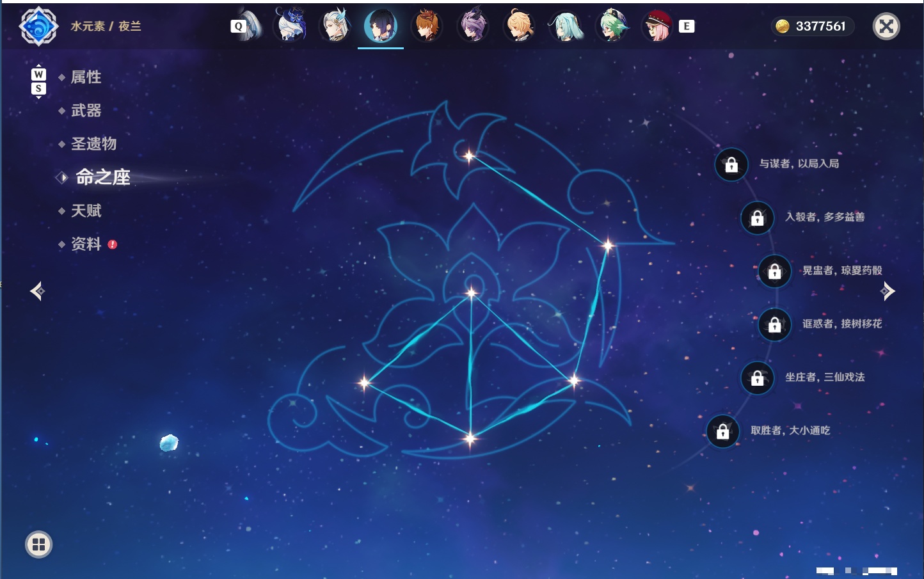Select the locked 入彀者, 多多益善 constellation node
The height and width of the screenshot is (579, 924).
tap(758, 218)
